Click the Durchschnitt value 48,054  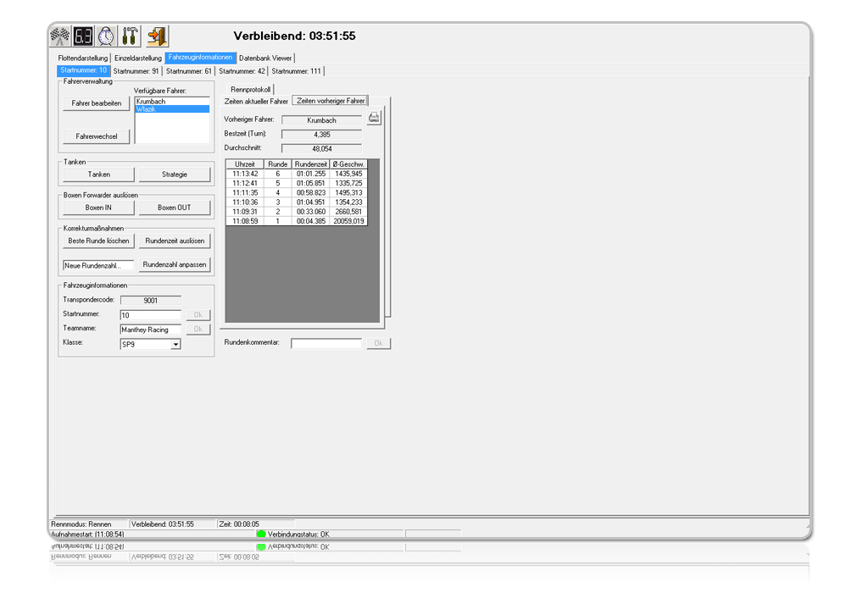coord(321,149)
